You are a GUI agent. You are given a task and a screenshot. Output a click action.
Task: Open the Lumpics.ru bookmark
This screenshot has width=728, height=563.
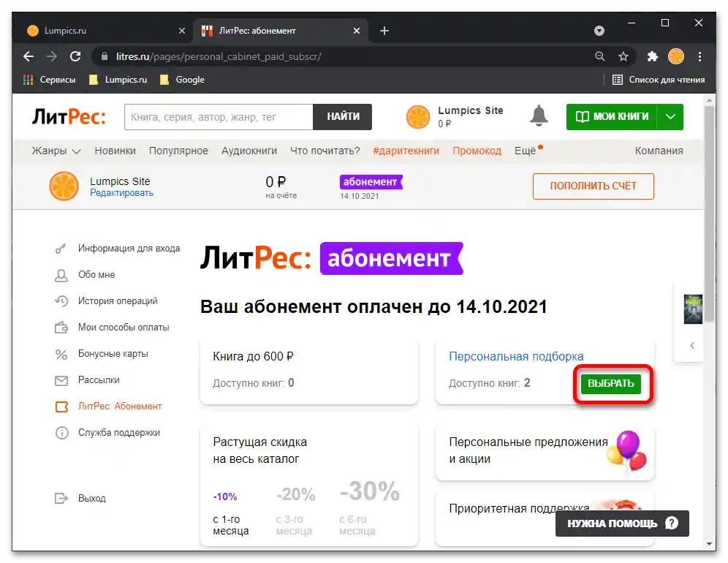(118, 80)
